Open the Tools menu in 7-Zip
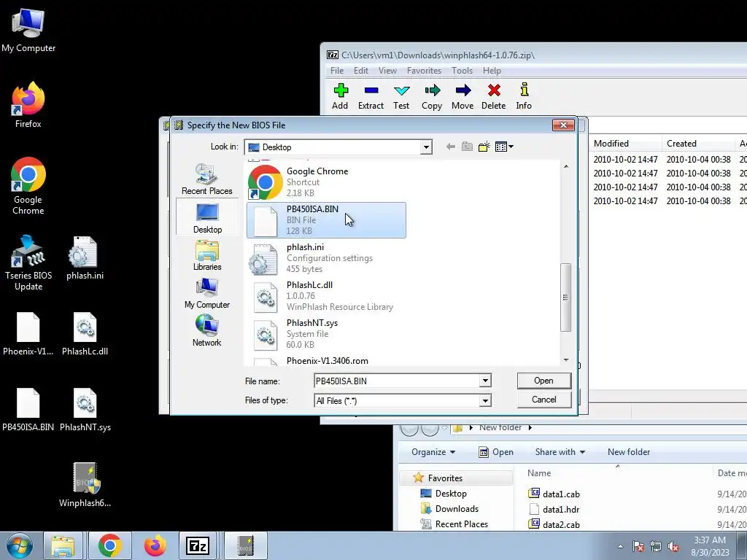The image size is (747, 560). 462,71
